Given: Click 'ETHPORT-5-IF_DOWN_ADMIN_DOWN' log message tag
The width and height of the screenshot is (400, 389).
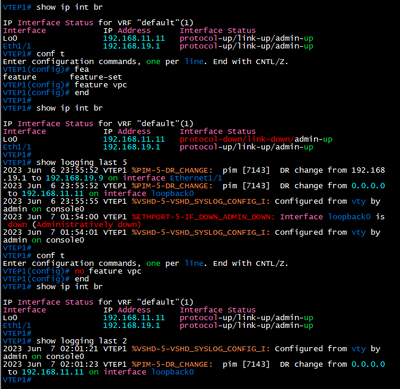Looking at the screenshot, I should pos(203,217).
